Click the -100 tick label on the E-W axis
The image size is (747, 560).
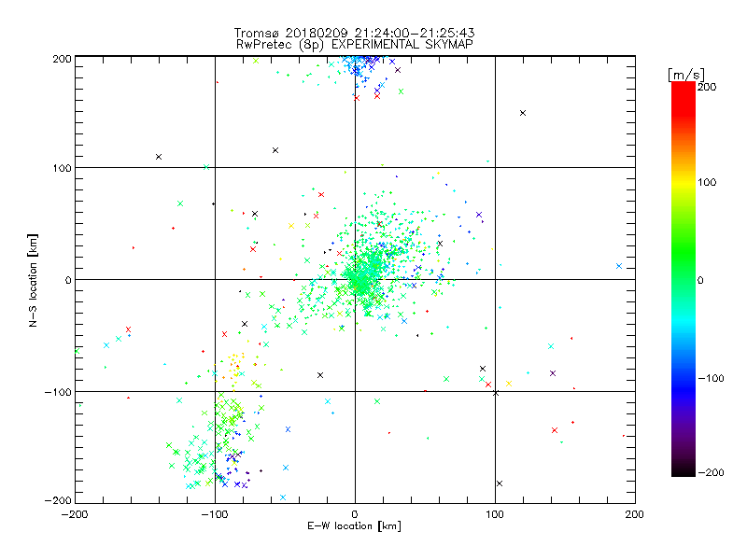(215, 514)
